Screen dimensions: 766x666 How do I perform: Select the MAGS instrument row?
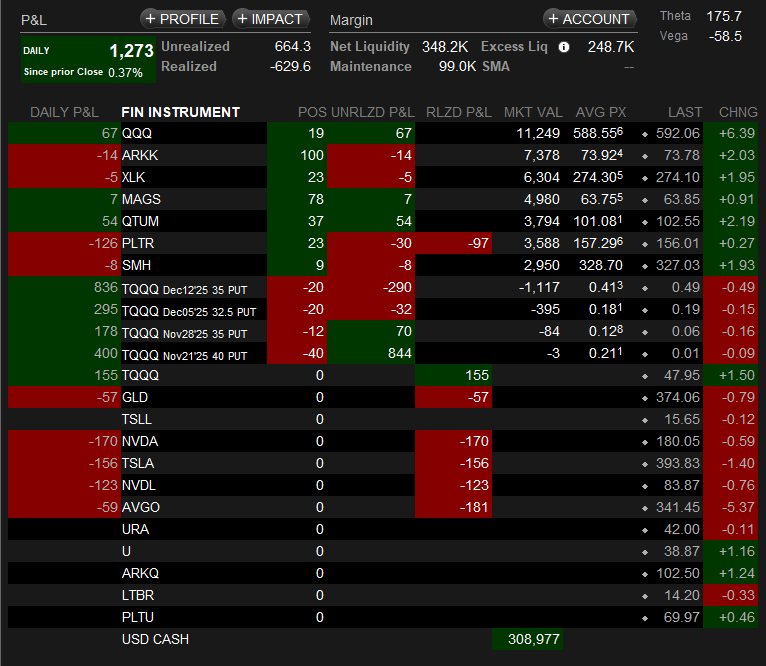pos(383,199)
